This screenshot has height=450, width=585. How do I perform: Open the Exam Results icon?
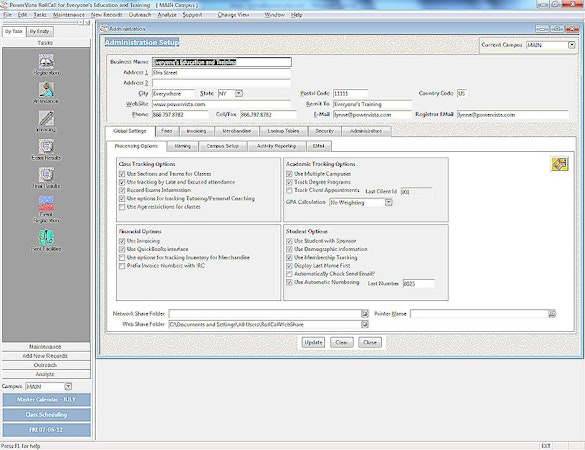click(46, 146)
